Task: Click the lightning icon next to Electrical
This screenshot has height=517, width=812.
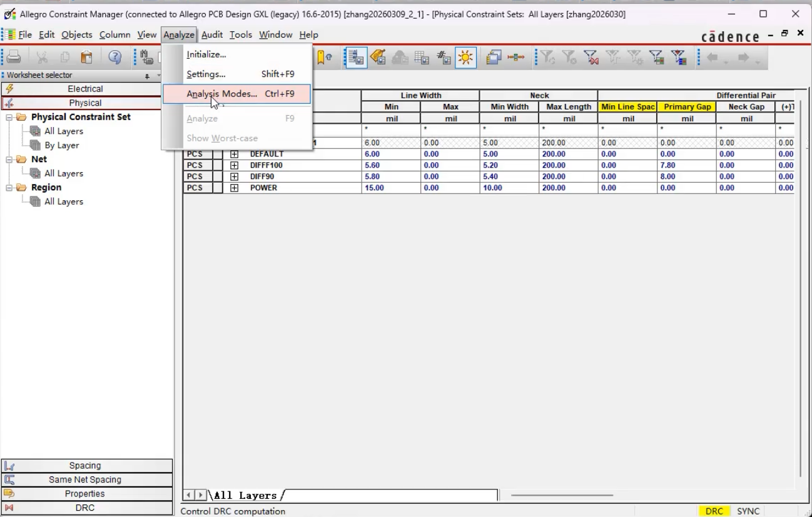Action: 9,89
